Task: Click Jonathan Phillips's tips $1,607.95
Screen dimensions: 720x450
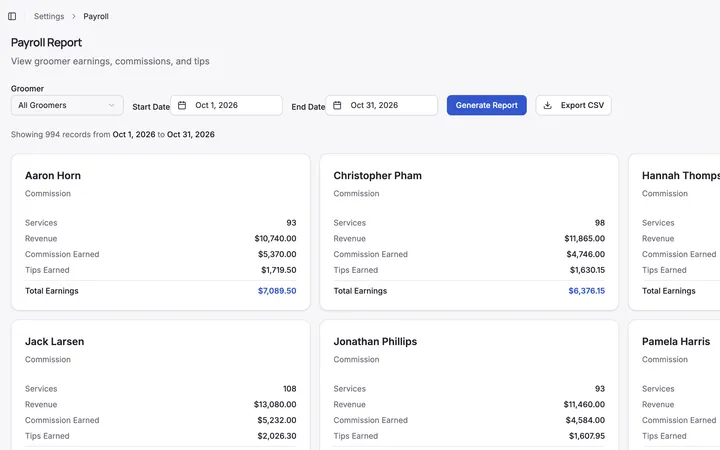Action: tap(587, 436)
